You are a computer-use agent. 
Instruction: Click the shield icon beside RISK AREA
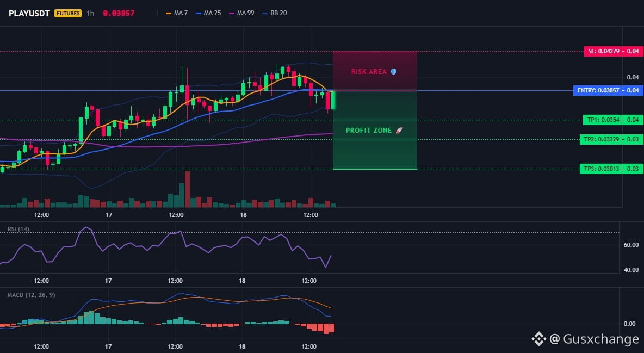(x=393, y=71)
